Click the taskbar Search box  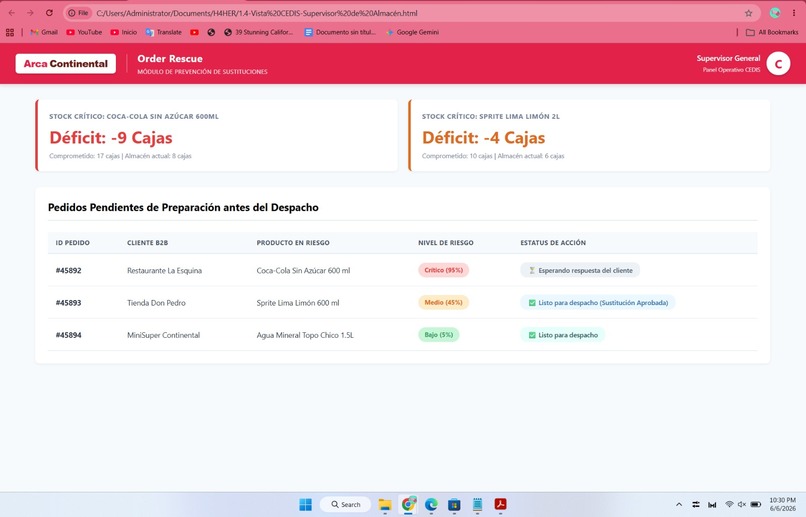click(345, 505)
